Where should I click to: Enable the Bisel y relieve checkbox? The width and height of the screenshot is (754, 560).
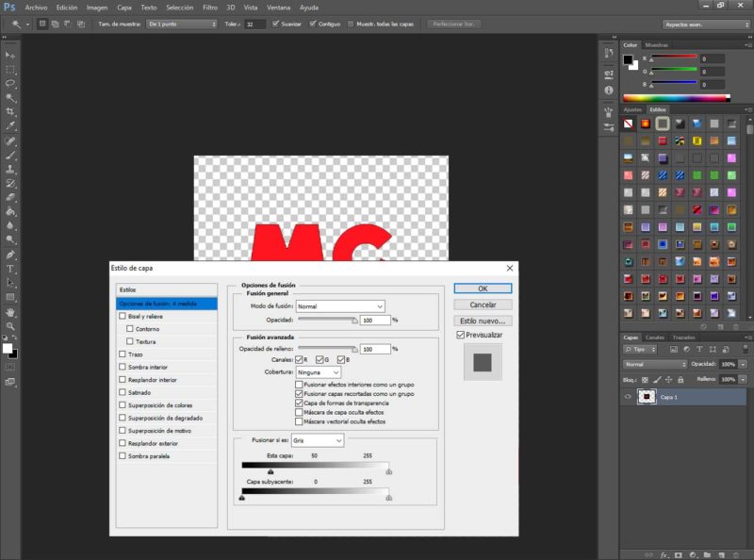tap(123, 317)
